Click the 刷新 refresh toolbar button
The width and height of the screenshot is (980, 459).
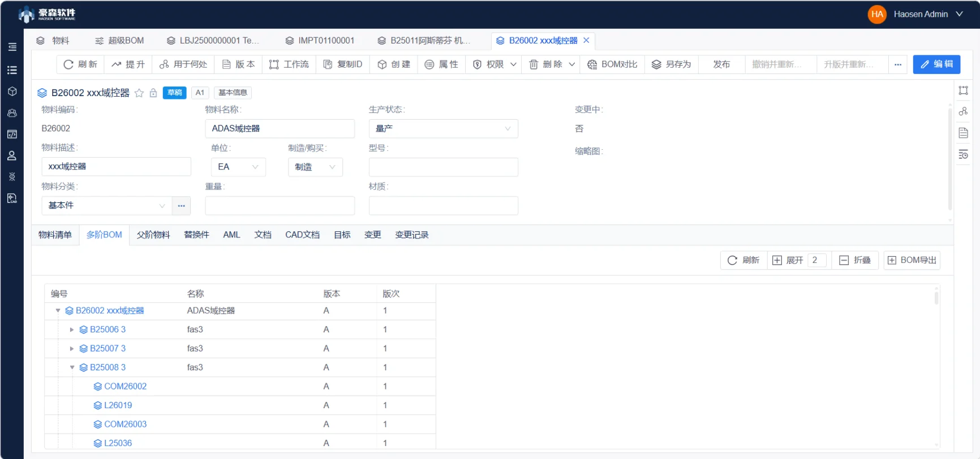pos(80,64)
